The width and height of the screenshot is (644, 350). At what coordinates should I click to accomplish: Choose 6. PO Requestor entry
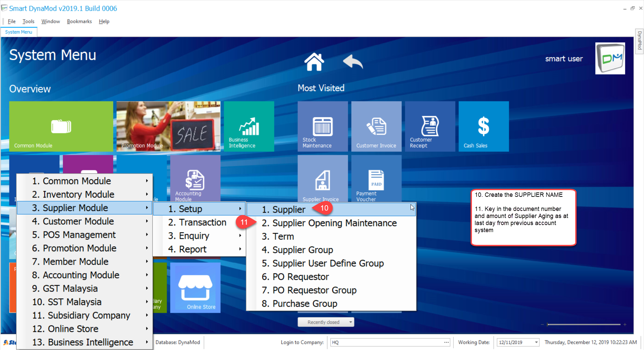click(x=331, y=277)
